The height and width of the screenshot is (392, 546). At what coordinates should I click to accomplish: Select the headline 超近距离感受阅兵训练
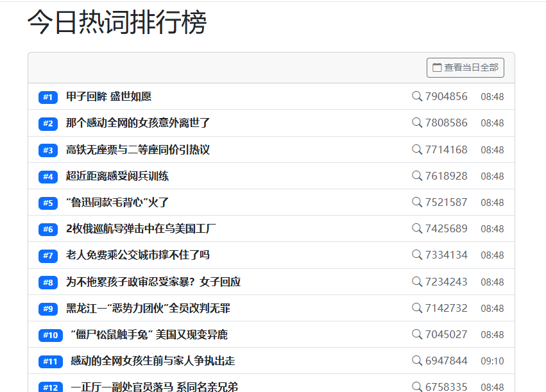point(117,176)
